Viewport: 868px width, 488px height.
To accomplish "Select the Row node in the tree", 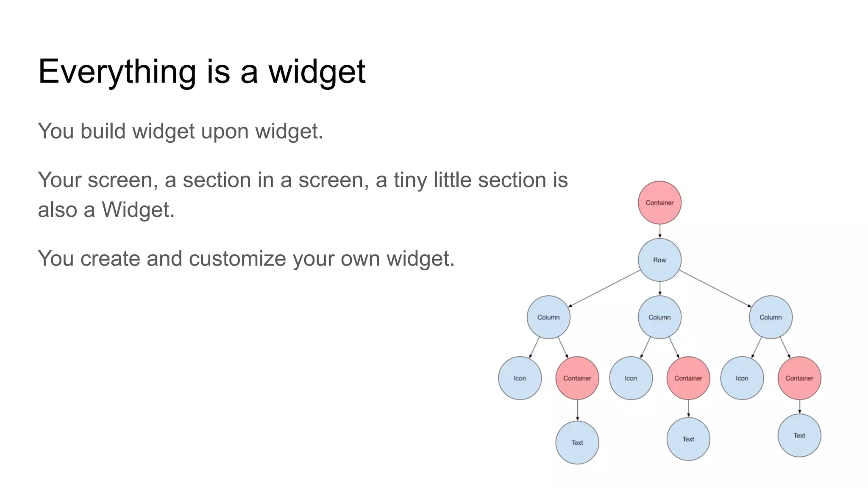I will [659, 260].
